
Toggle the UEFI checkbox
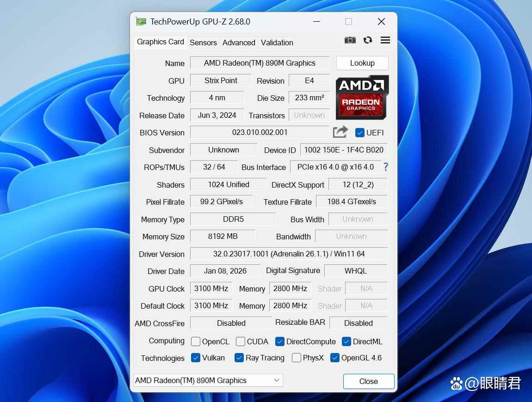click(x=359, y=133)
